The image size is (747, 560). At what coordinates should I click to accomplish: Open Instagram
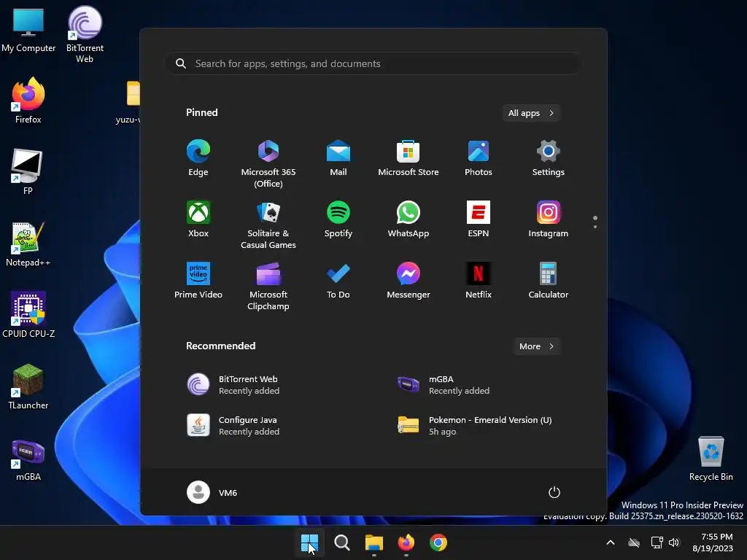coord(549,219)
